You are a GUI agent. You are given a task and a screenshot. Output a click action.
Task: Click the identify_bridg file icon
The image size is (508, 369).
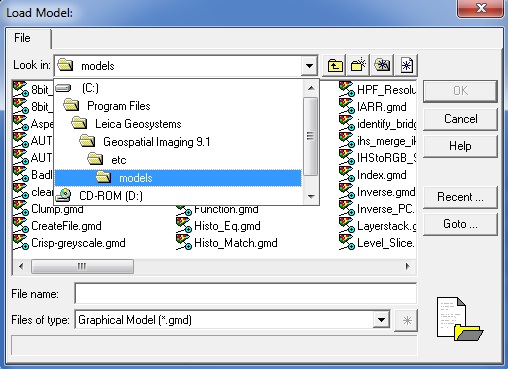click(347, 123)
